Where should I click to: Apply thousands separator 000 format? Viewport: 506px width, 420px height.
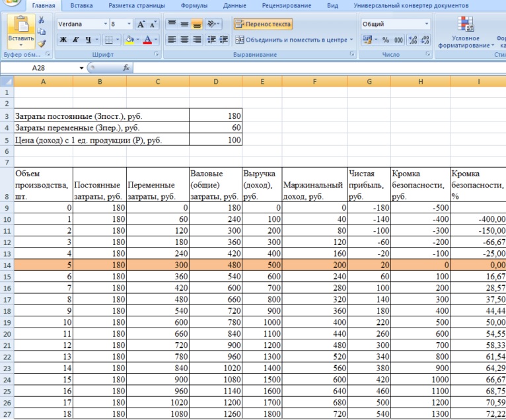(398, 40)
